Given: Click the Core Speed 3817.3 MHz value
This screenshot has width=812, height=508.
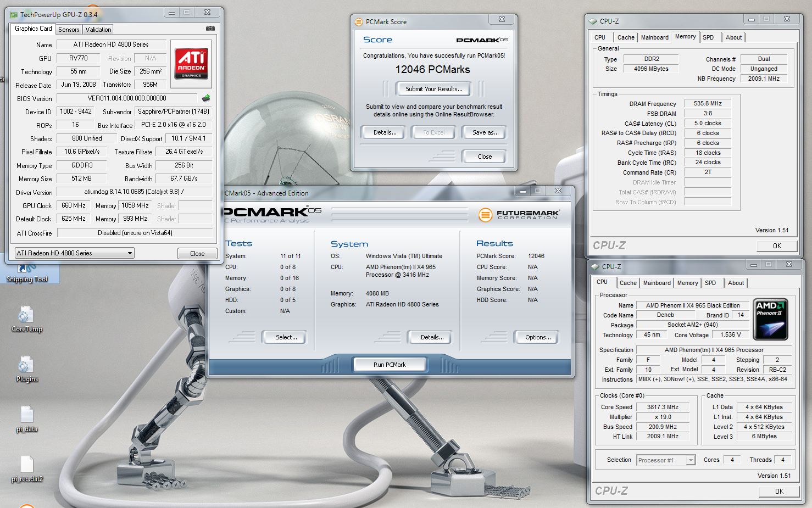Looking at the screenshot, I should 663,407.
